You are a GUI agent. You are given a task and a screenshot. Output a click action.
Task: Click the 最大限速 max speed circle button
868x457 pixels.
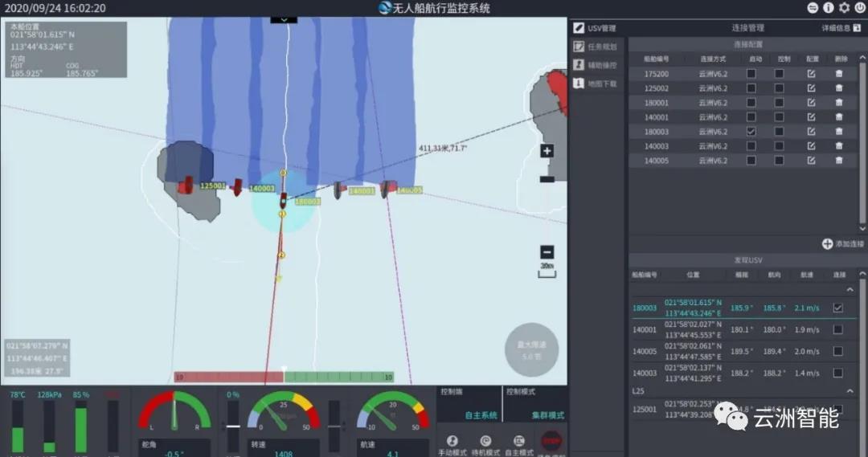point(531,350)
